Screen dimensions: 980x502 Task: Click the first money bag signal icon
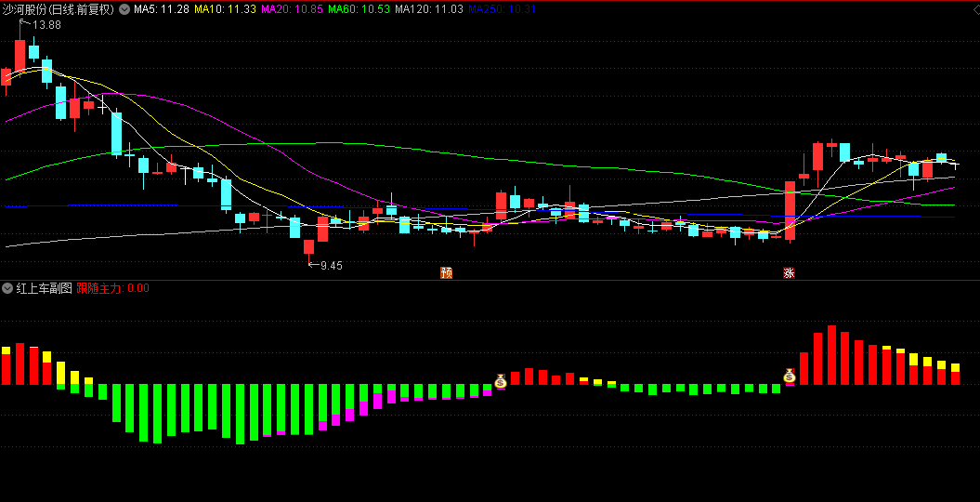[501, 381]
